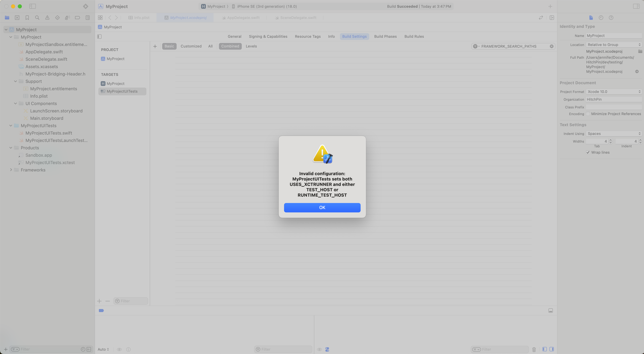Open the Project navigator folder icon

click(7, 17)
